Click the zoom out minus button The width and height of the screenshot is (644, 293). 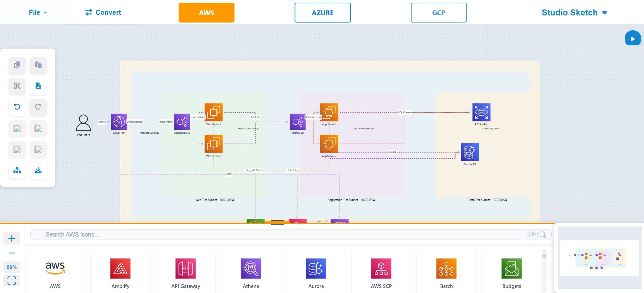pyautogui.click(x=12, y=253)
